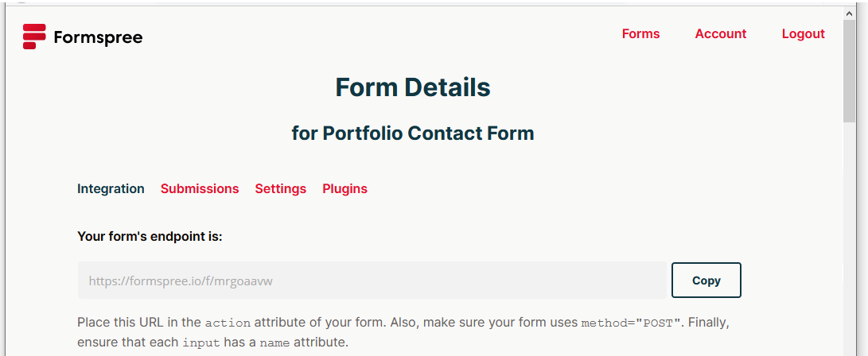Click the form endpoint URL field
The width and height of the screenshot is (868, 356).
[372, 281]
